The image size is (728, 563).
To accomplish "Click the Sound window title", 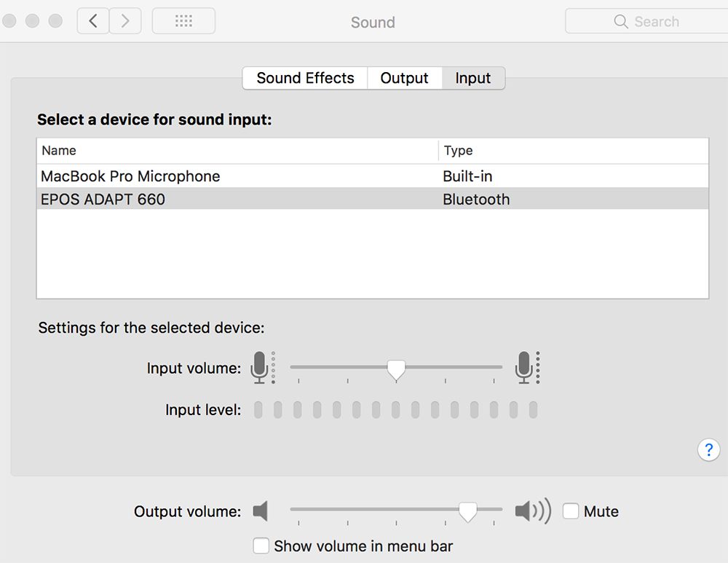I will [x=373, y=23].
